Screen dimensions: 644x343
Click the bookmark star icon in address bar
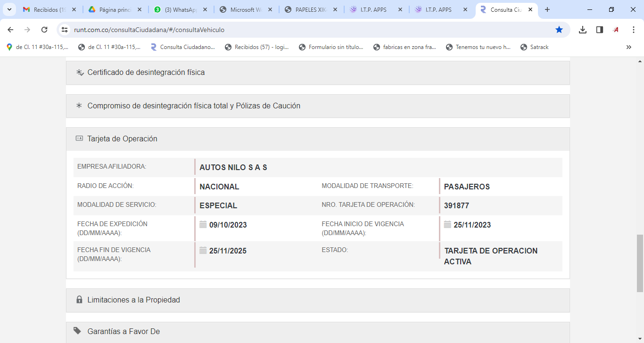click(559, 30)
